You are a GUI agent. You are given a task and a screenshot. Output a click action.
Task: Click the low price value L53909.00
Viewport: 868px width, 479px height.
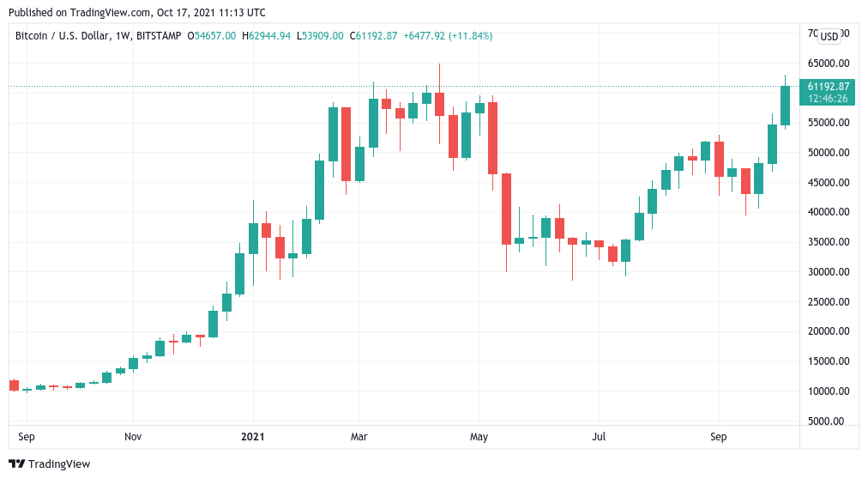coord(322,36)
